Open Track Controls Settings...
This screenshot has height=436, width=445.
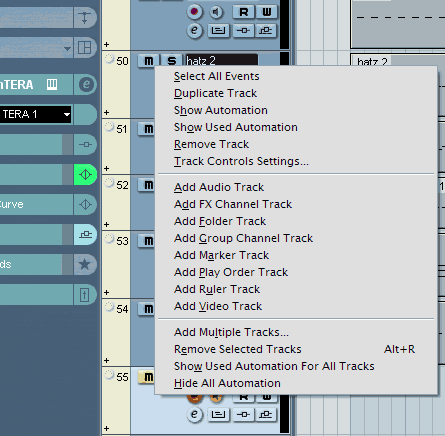coord(241,161)
